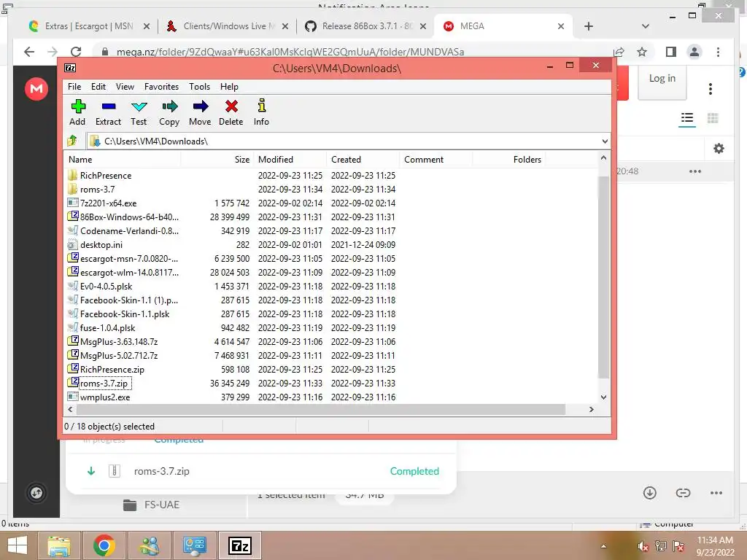Click the MEGA get link icon
747x560 pixels.
(x=683, y=493)
